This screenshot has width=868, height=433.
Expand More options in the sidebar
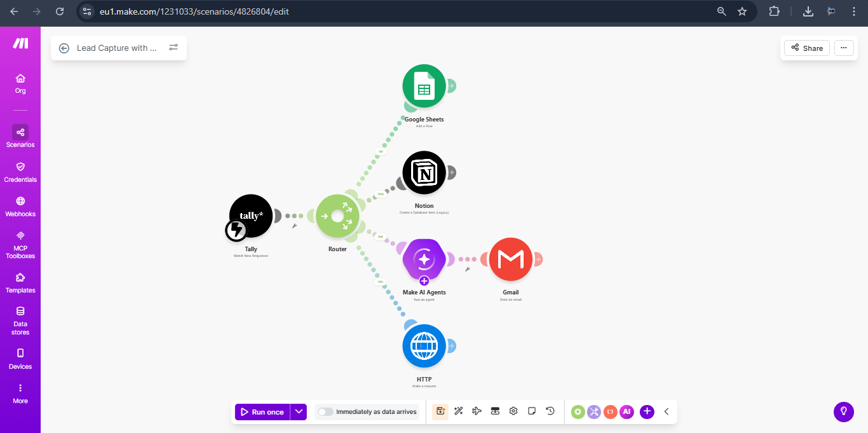20,394
